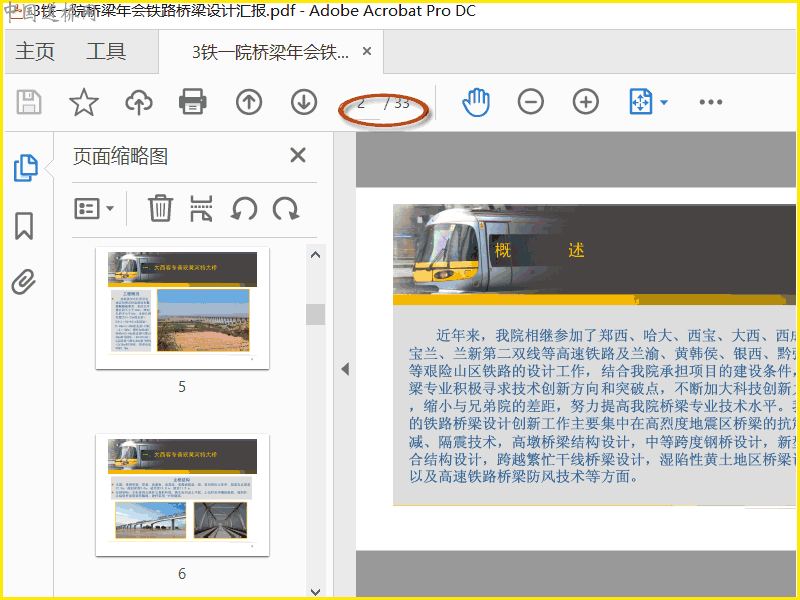800x600 pixels.
Task: Switch to the 工具 tab
Action: [x=106, y=52]
